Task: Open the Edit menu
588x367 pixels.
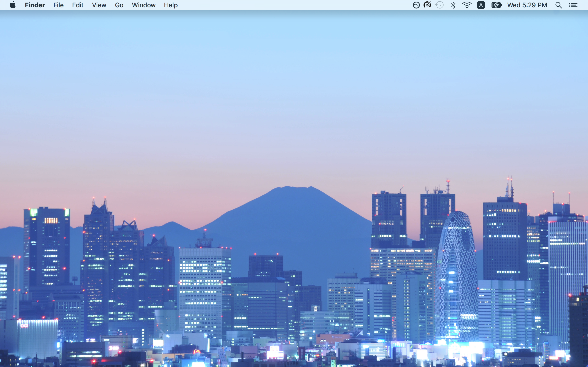Action: coord(77,5)
